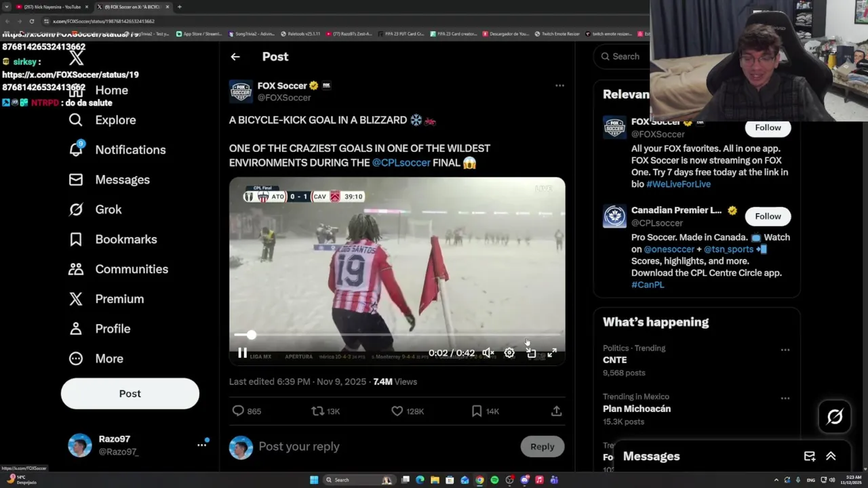Viewport: 868px width, 488px height.
Task: Open Notifications bell in sidebar
Action: coord(75,150)
